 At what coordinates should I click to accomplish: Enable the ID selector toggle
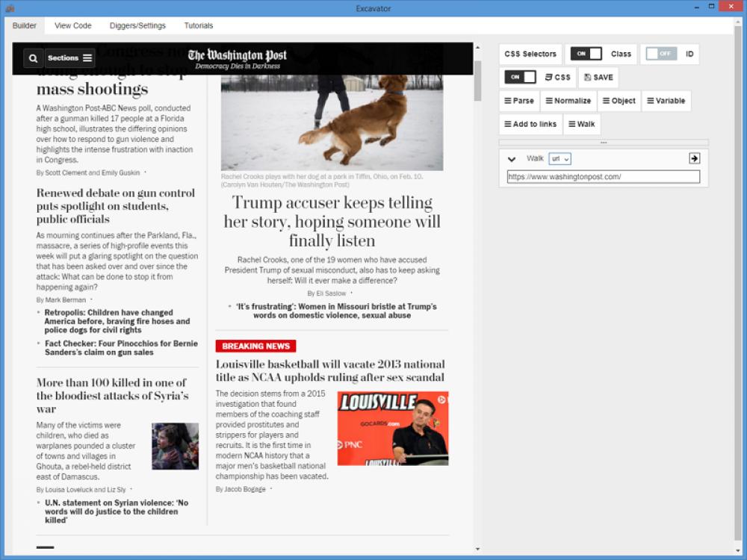tap(661, 54)
